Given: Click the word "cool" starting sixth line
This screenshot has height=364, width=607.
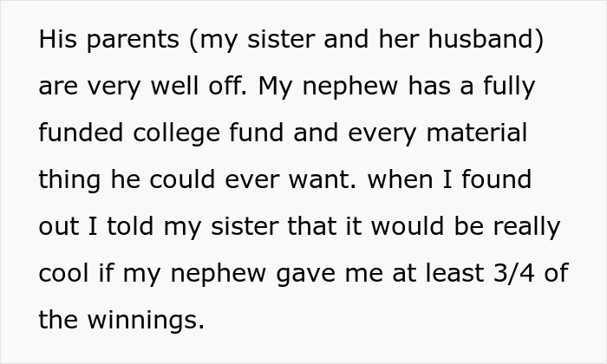Looking at the screenshot, I should [64, 273].
